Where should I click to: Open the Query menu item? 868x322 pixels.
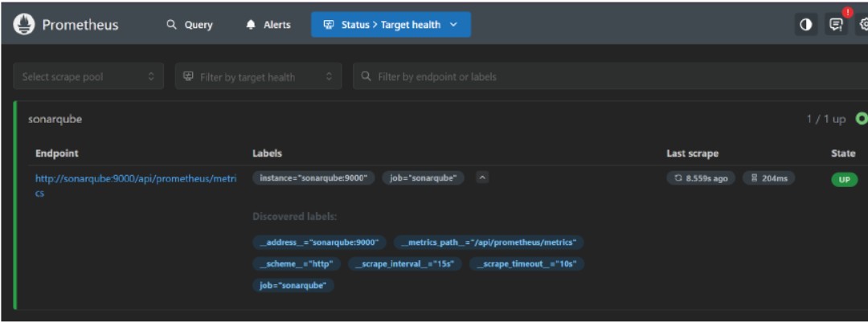[x=190, y=25]
